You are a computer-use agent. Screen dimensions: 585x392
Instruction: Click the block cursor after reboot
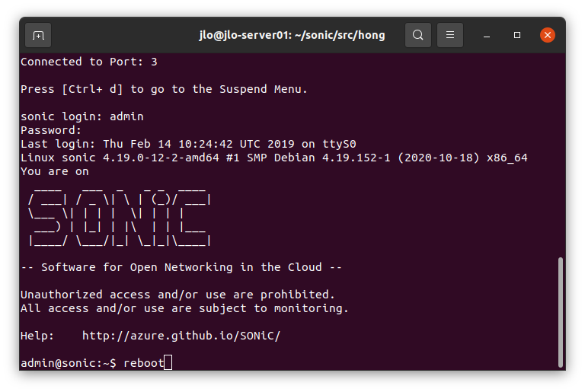168,363
